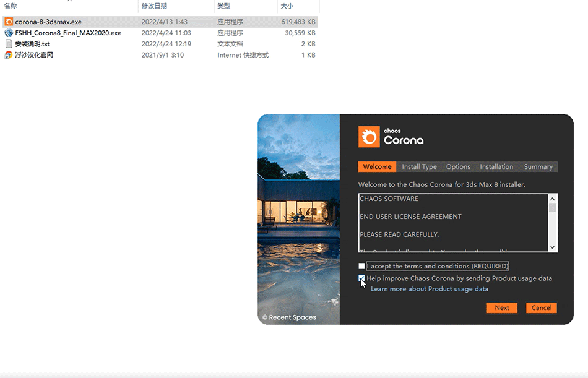
Task: Click license agreement scroll up arrow
Action: click(x=552, y=199)
